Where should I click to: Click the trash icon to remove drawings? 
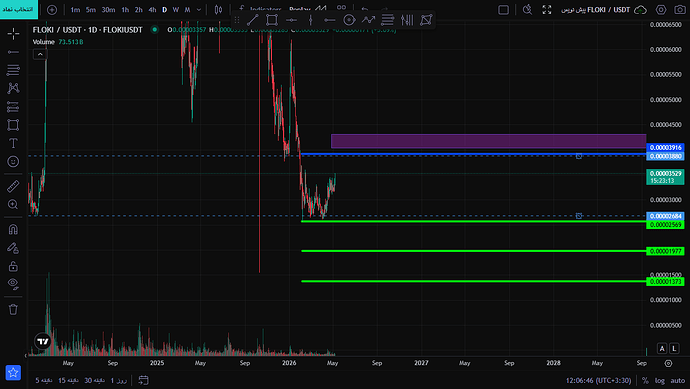13,309
